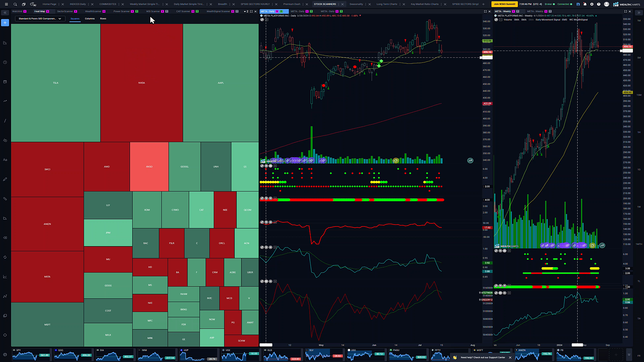Collapse indicator legend on weekly chart
This screenshot has height=362, width=644.
(x=500, y=20)
